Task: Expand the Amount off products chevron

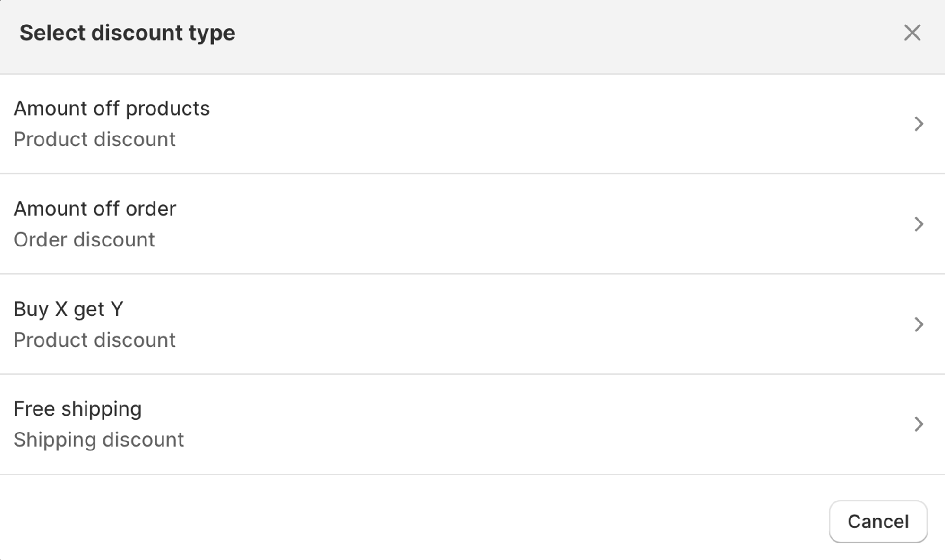Action: tap(919, 124)
